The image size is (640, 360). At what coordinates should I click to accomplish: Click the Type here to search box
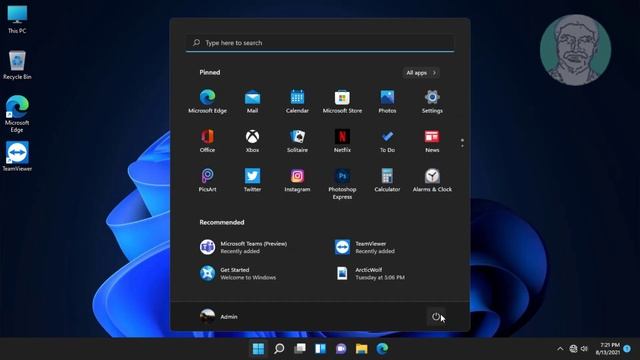[320, 43]
